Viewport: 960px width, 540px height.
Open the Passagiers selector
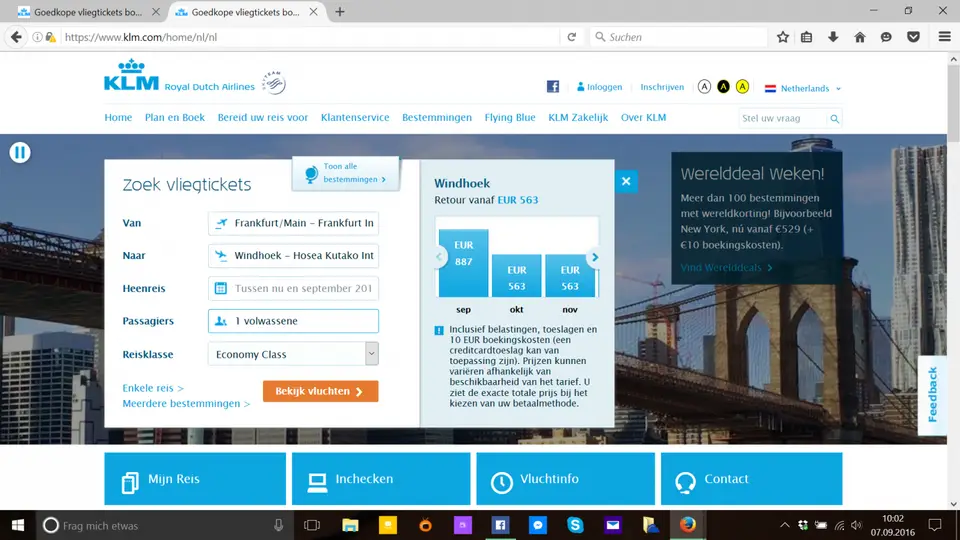(x=293, y=321)
